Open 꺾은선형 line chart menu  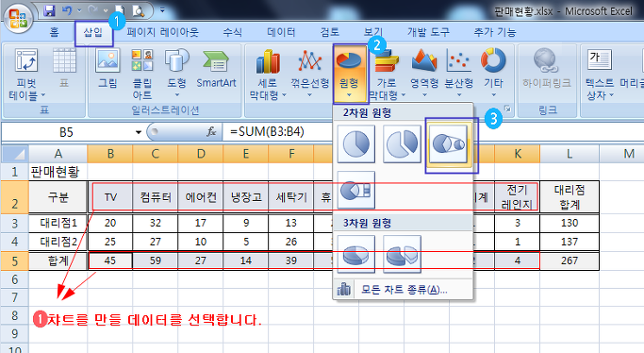pos(309,73)
